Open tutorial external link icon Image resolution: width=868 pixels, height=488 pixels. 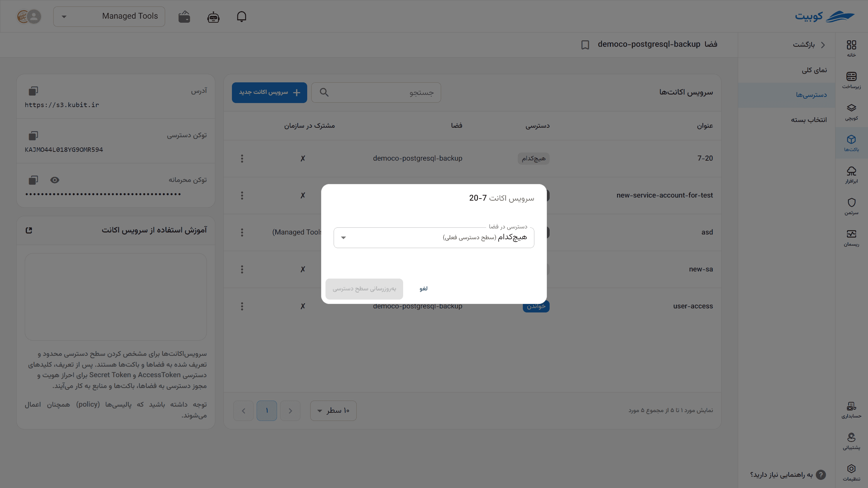coord(29,230)
